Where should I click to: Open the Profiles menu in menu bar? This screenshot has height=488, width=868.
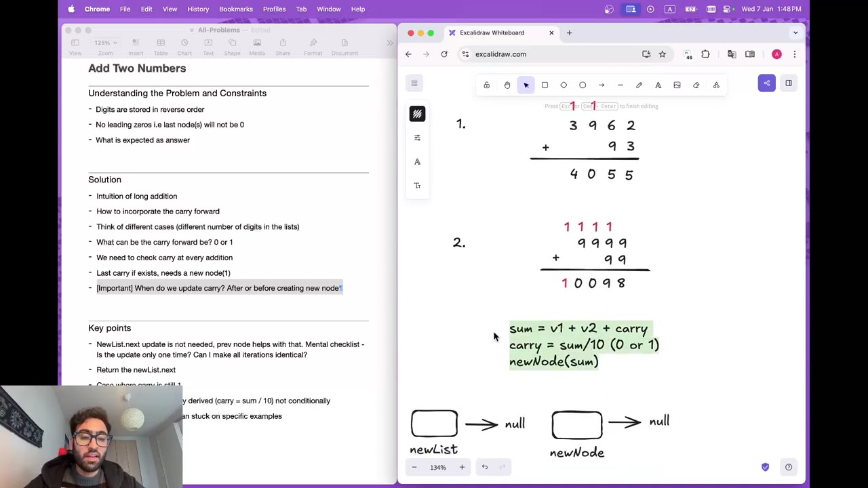point(274,9)
